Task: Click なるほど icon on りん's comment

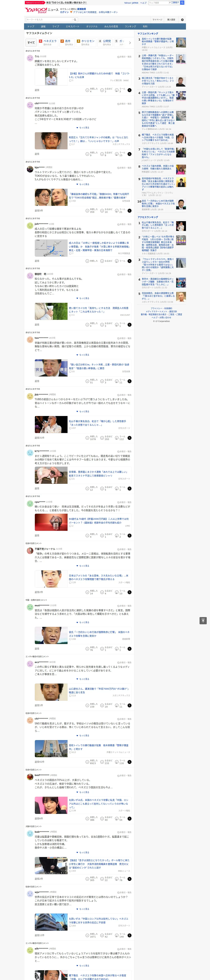Action: point(102,90)
